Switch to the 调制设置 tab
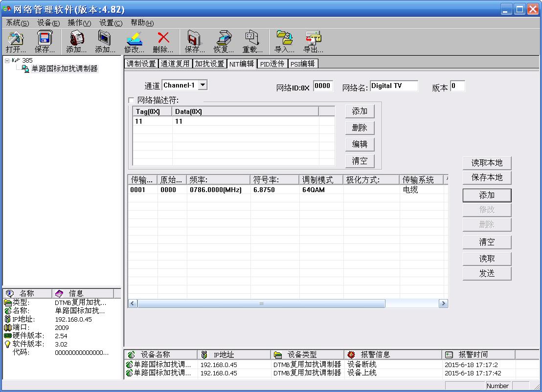The height and width of the screenshot is (392, 542). 141,64
